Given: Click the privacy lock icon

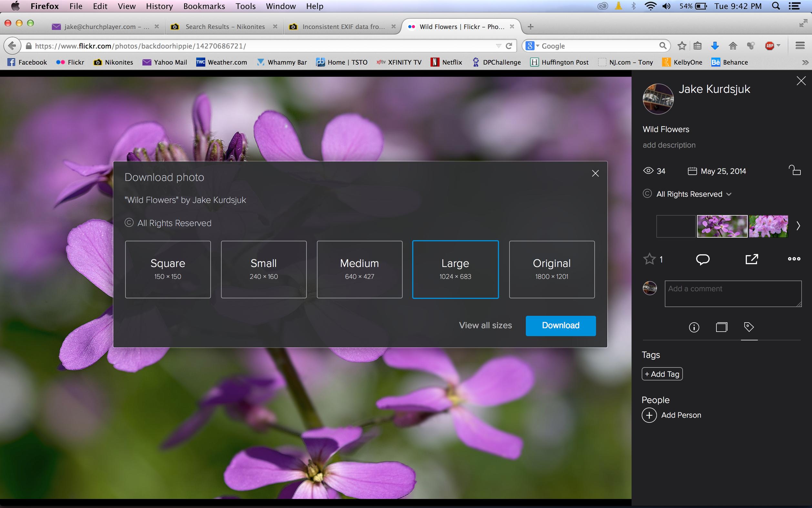Looking at the screenshot, I should click(x=795, y=170).
